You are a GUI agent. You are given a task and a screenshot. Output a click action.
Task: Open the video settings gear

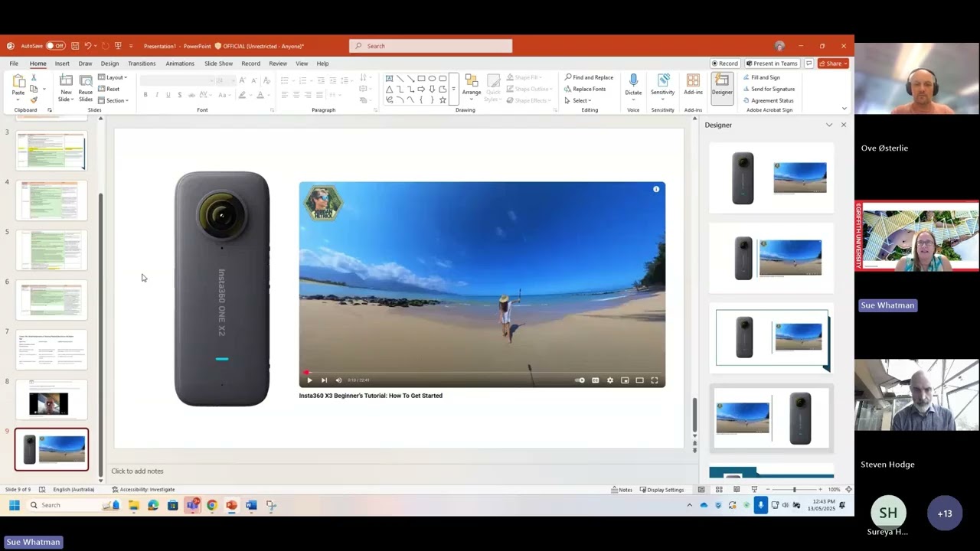(610, 380)
